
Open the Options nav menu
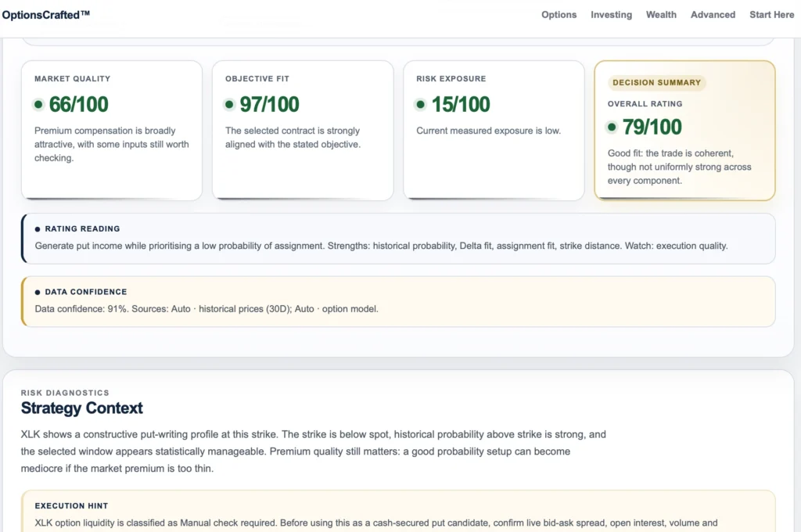coord(559,15)
